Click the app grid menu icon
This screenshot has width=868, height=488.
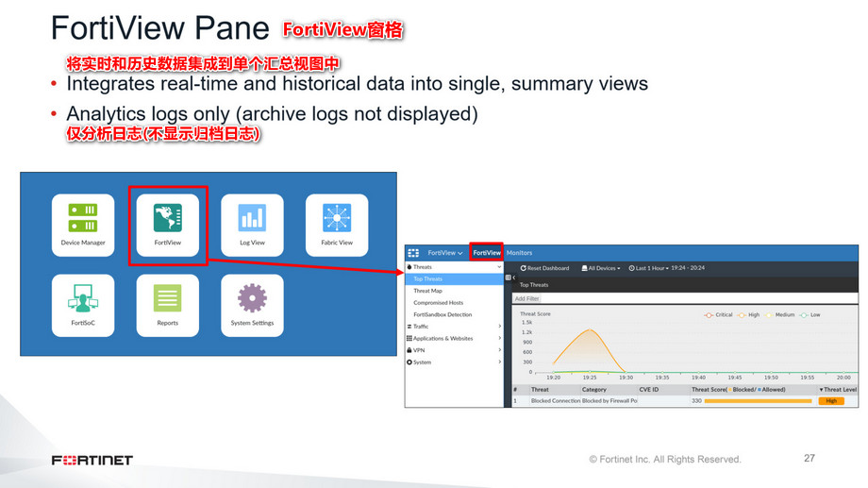pos(413,253)
